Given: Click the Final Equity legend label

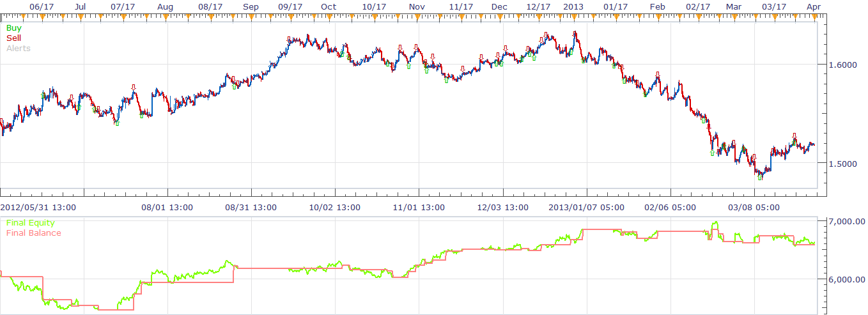Looking at the screenshot, I should pos(30,223).
